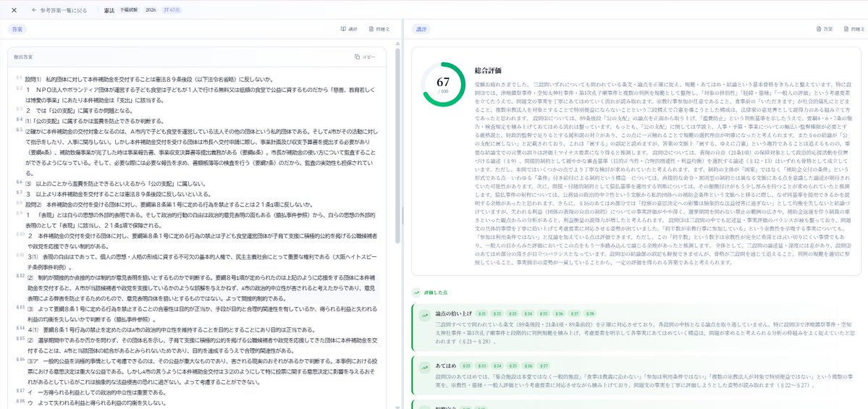Image resolution: width=868 pixels, height=409 pixels.
Task: Click the 評価した点 section label
Action: (x=434, y=292)
